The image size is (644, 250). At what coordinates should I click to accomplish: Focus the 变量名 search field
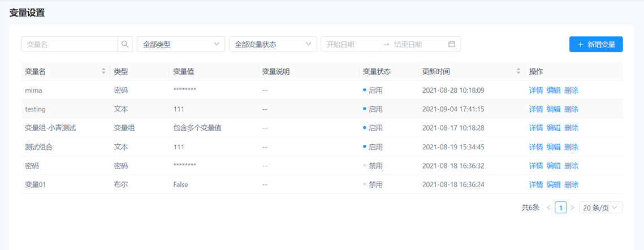69,44
